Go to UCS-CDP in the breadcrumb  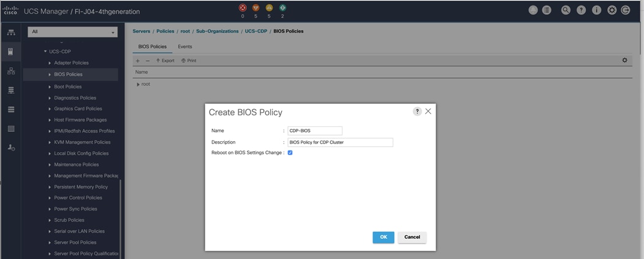click(x=256, y=31)
